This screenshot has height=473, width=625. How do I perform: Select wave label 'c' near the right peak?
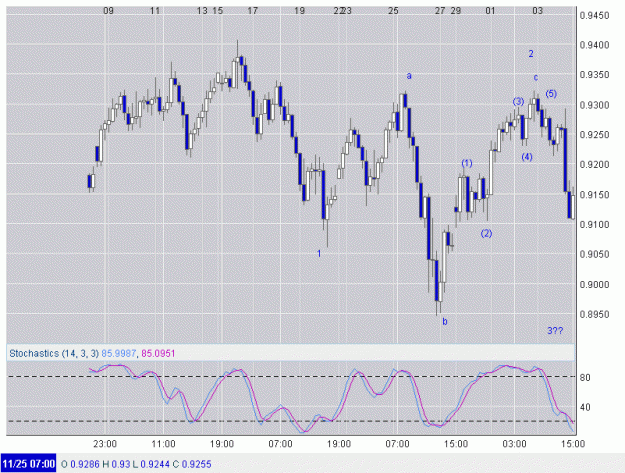[x=536, y=78]
